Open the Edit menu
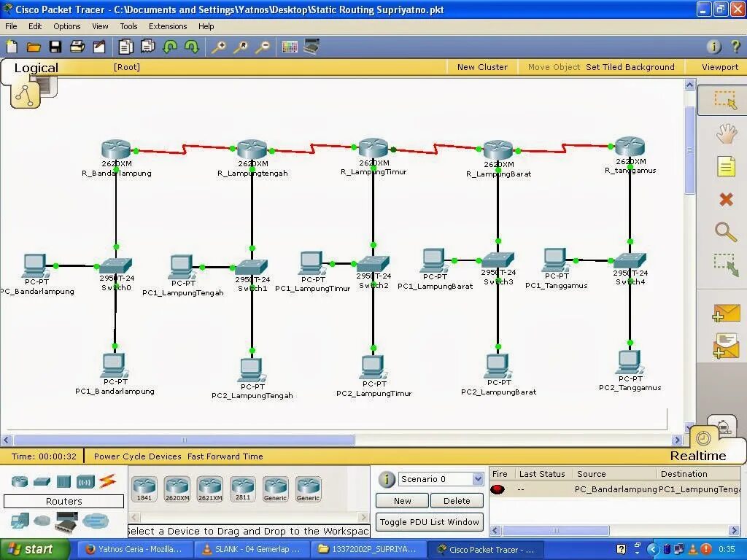This screenshot has height=560, width=747. tap(35, 26)
